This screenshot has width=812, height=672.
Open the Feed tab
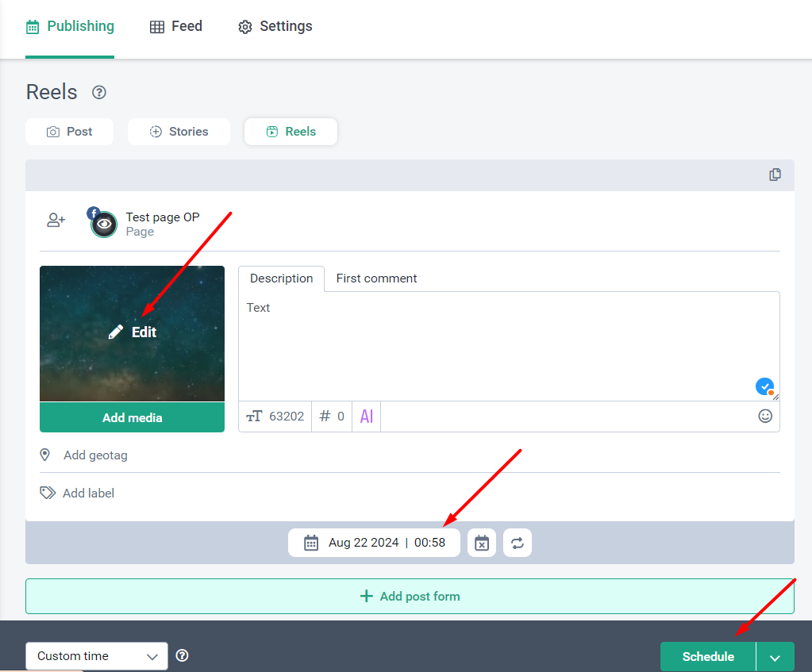(176, 27)
